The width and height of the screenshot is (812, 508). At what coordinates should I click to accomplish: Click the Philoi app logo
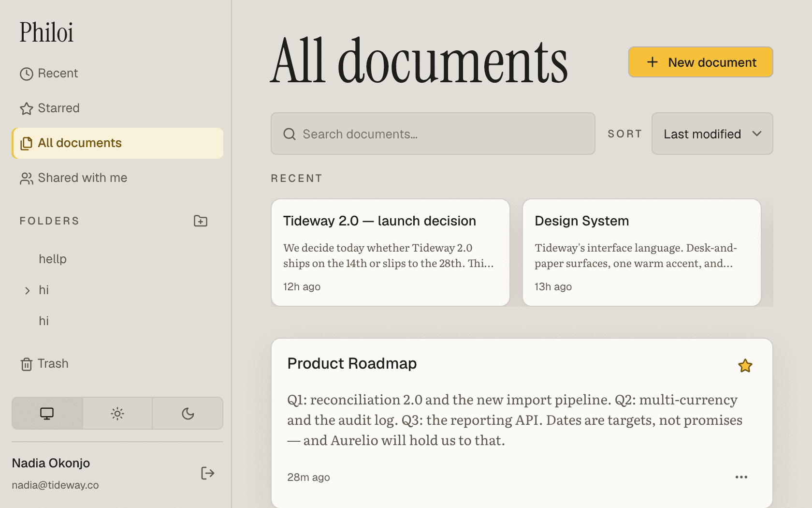[46, 32]
